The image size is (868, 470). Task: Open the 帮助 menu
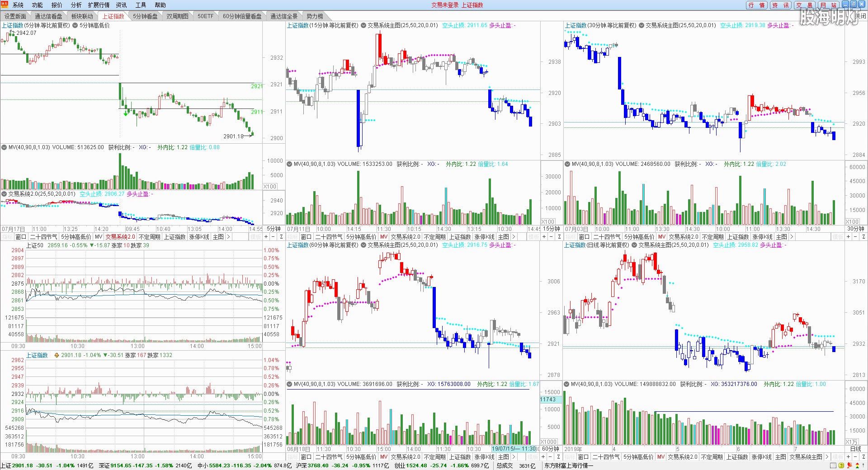(x=160, y=5)
